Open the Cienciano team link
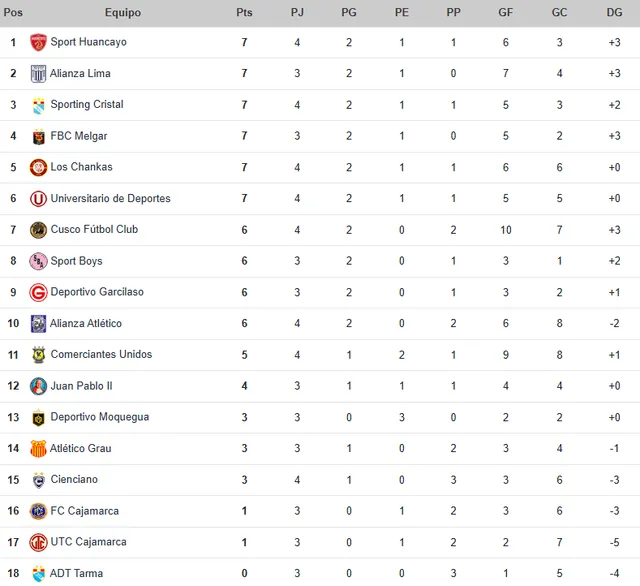640x586 pixels. pyautogui.click(x=74, y=479)
